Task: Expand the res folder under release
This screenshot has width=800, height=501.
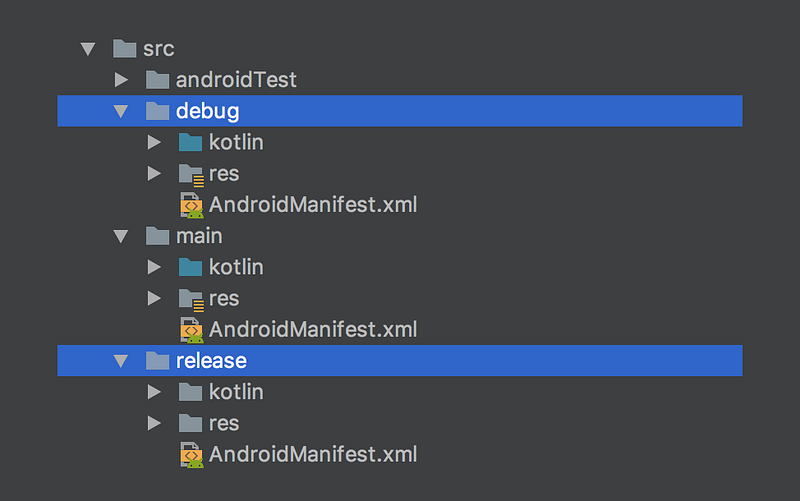Action: pos(154,423)
